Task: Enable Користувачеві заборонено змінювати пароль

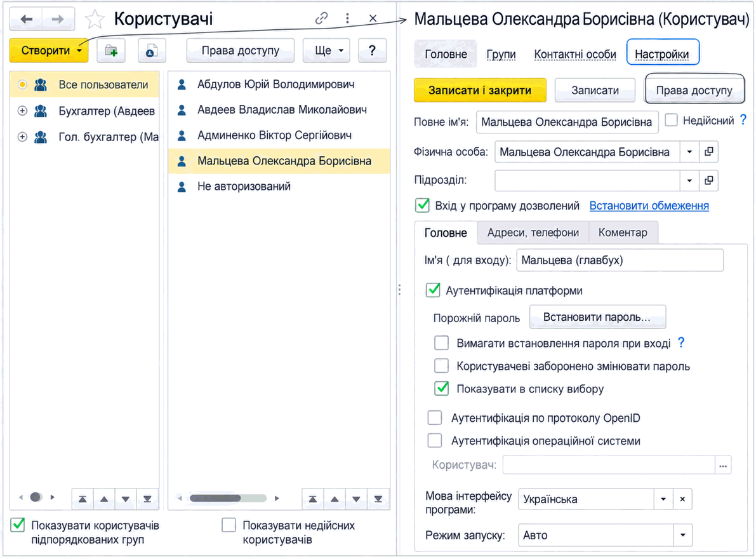Action: click(441, 366)
